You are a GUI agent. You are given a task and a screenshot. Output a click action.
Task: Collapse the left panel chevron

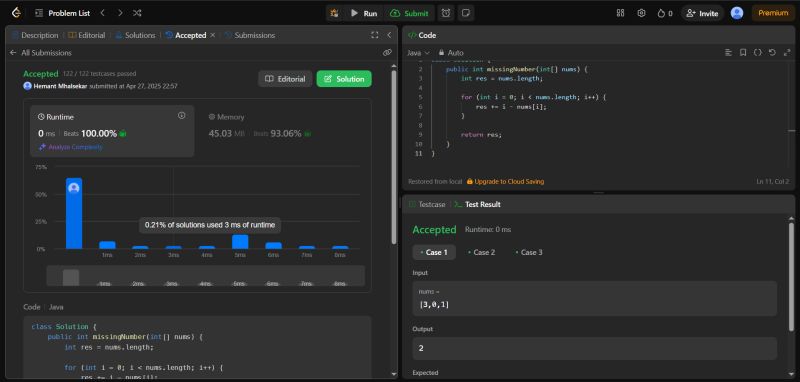tap(389, 35)
